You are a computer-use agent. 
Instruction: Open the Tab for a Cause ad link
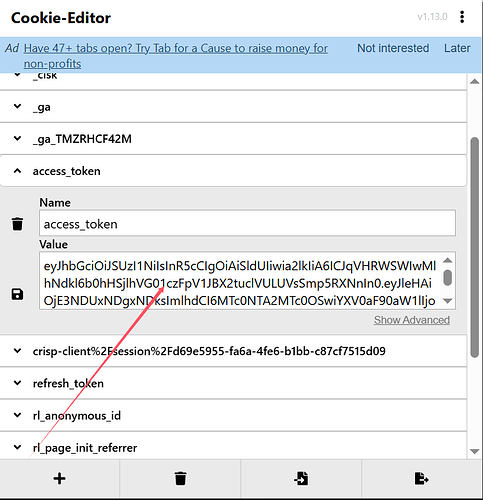176,56
